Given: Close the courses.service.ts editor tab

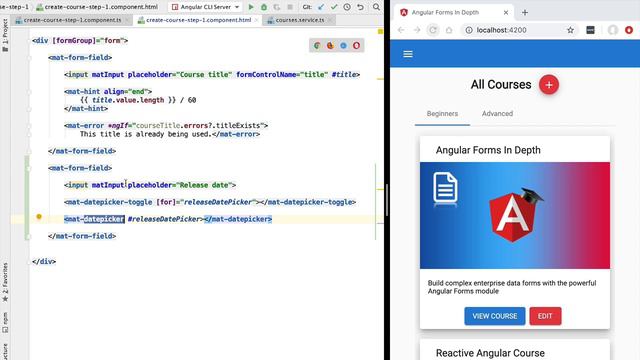Looking at the screenshot, I should [x=330, y=20].
